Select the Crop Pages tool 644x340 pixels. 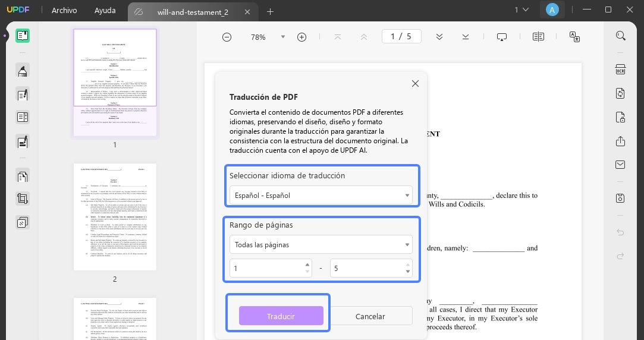[23, 199]
